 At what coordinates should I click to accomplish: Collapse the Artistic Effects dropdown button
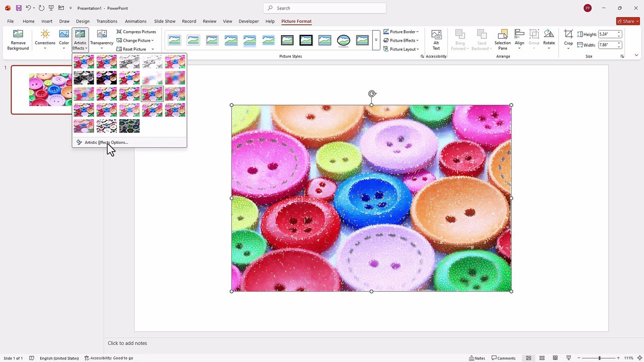(x=80, y=40)
